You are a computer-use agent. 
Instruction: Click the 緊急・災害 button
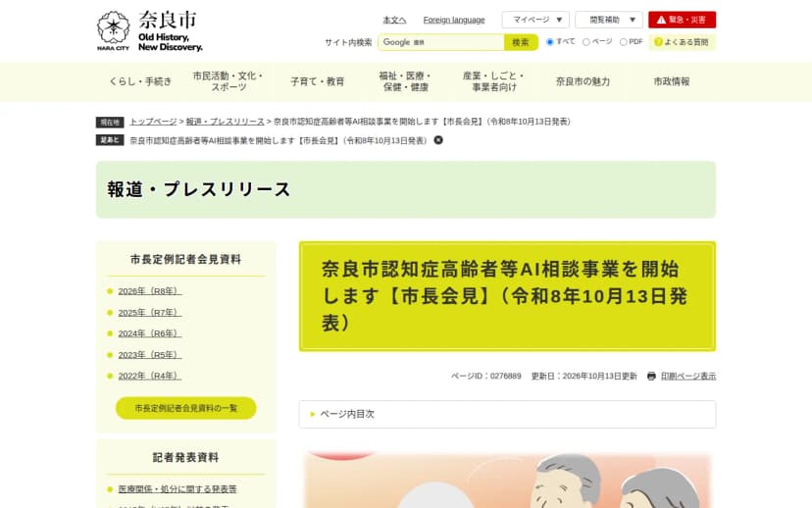[682, 20]
